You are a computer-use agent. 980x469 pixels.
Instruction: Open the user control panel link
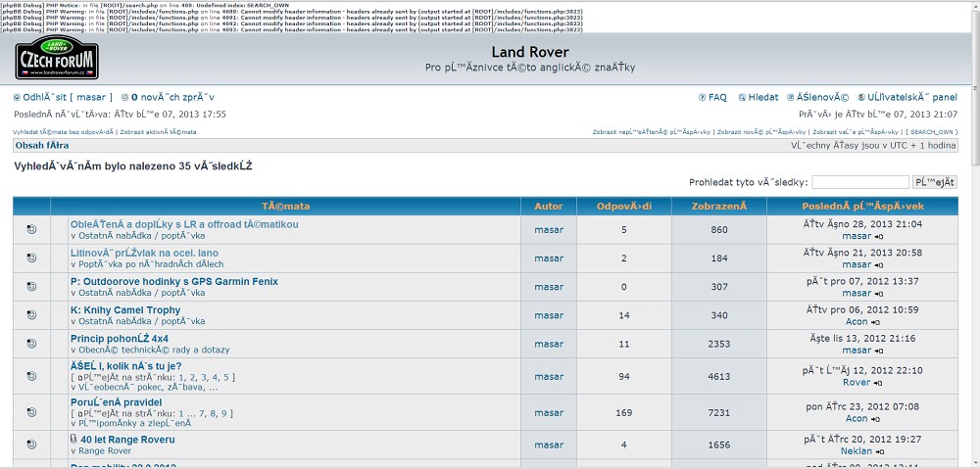tap(911, 98)
